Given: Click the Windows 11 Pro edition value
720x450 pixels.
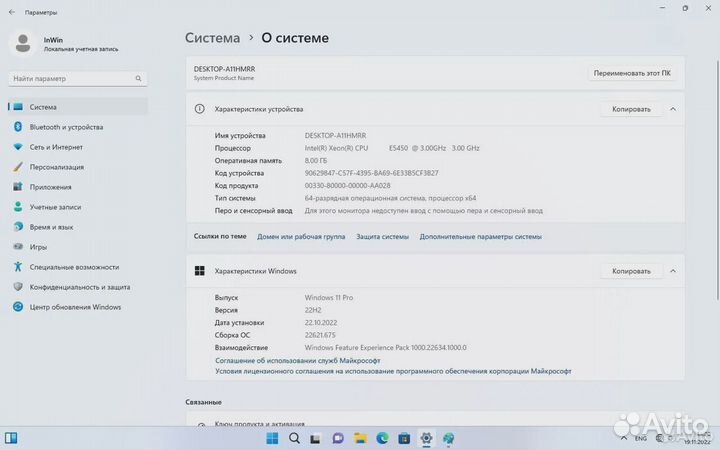Looking at the screenshot, I should point(329,298).
